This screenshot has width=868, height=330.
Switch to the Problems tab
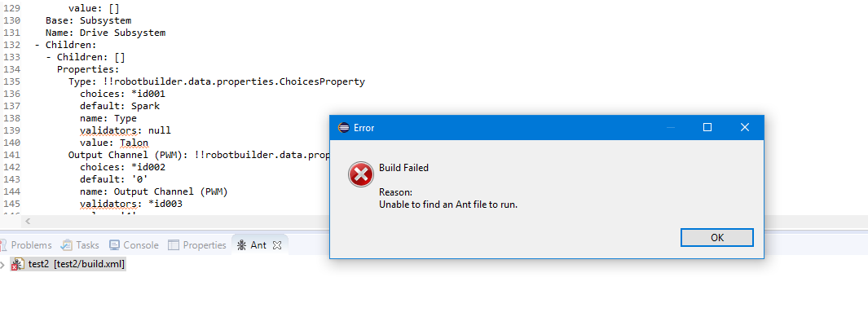coord(26,244)
